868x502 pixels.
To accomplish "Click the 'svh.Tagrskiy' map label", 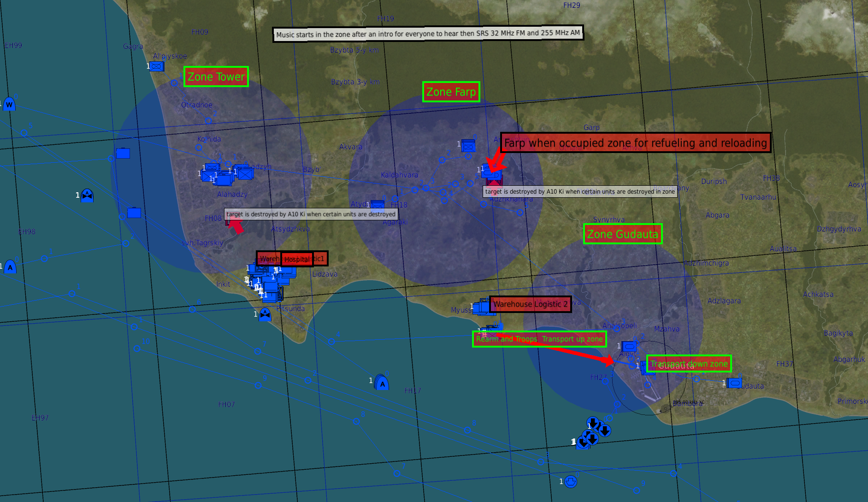I will 202,242.
